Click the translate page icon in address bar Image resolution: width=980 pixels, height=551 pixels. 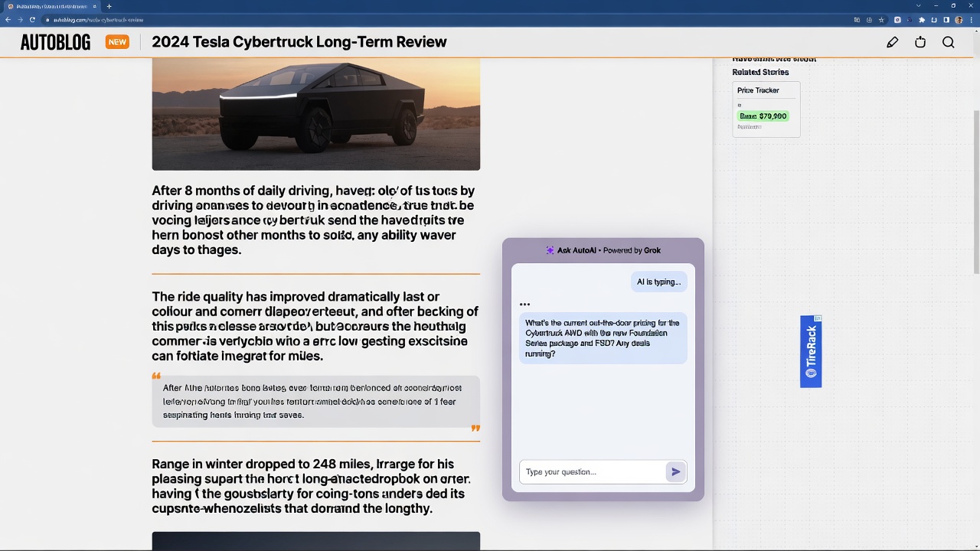857,20
